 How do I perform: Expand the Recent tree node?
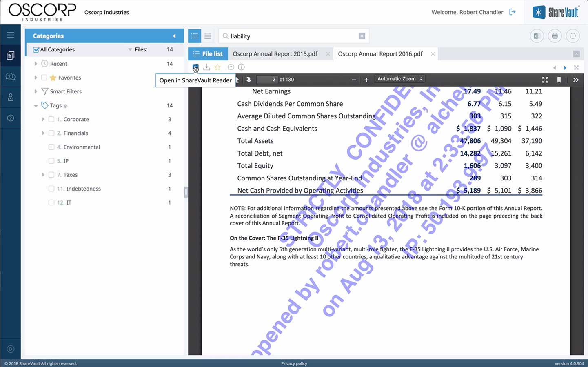(x=36, y=64)
